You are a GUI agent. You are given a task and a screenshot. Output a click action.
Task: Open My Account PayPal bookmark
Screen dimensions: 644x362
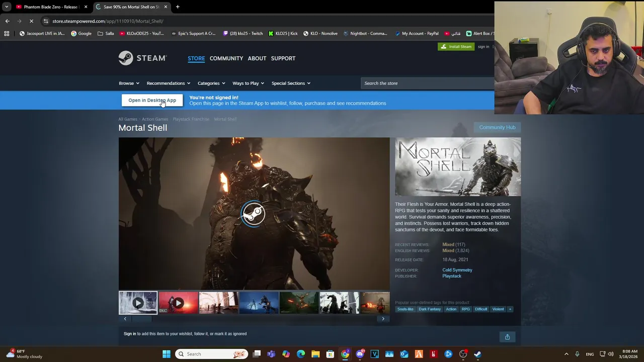pyautogui.click(x=417, y=34)
